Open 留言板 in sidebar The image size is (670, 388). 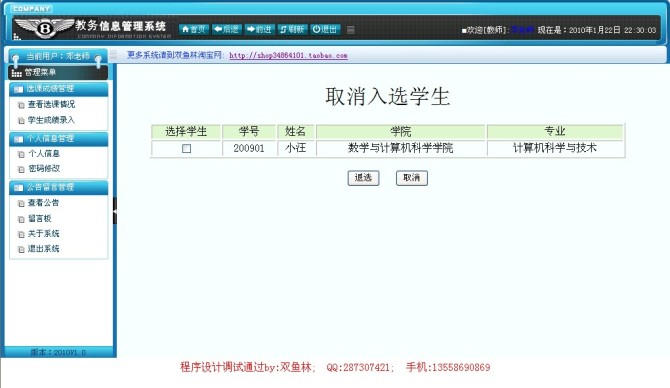[39, 218]
